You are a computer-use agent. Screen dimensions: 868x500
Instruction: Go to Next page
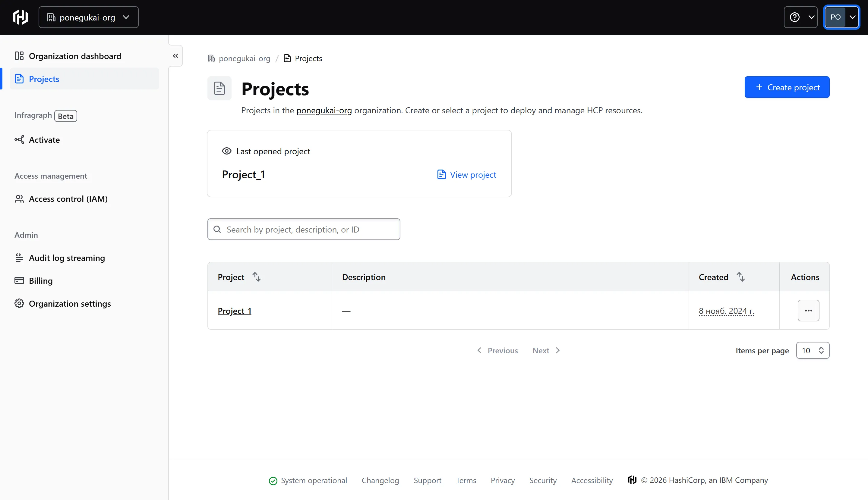pyautogui.click(x=546, y=351)
